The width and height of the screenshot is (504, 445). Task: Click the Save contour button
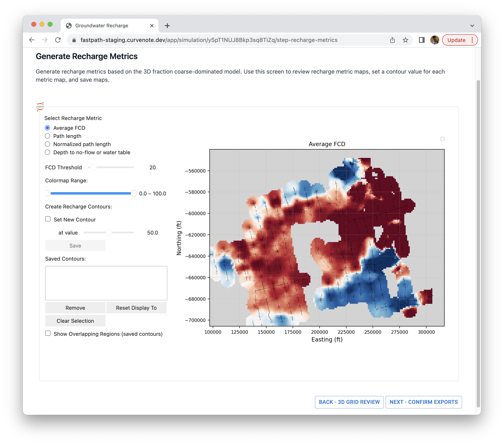click(x=75, y=245)
